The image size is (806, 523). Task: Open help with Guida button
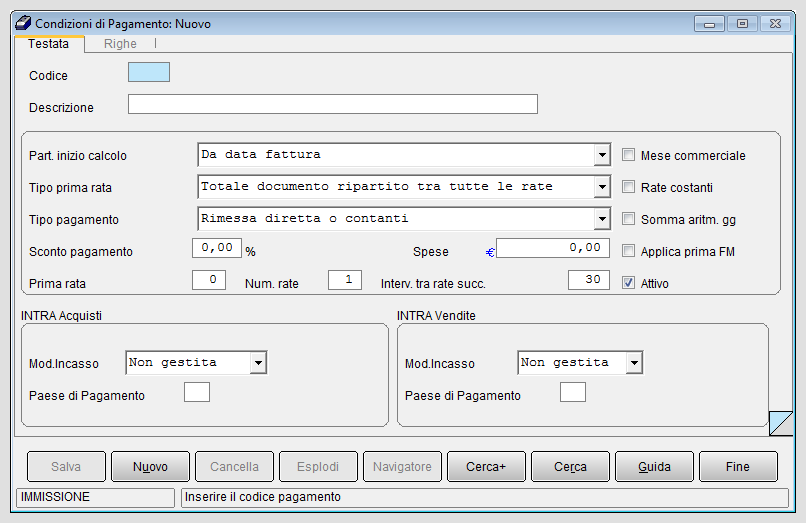tap(654, 466)
